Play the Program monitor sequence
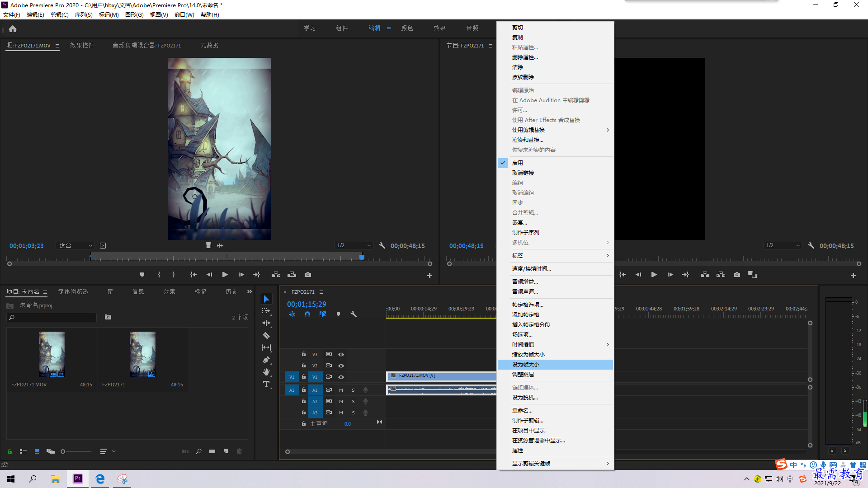This screenshot has height=488, width=868. click(654, 275)
